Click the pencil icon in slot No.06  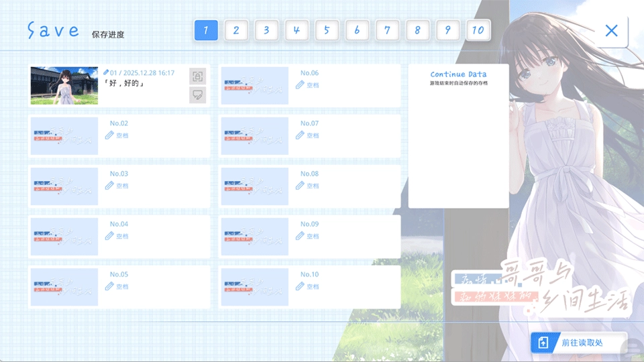click(x=300, y=85)
